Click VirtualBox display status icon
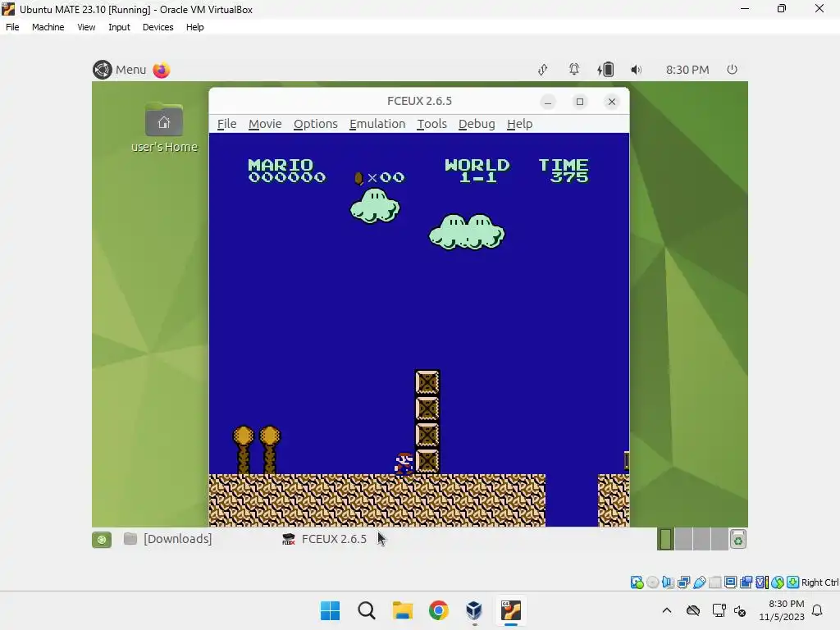The width and height of the screenshot is (840, 630). tap(730, 582)
